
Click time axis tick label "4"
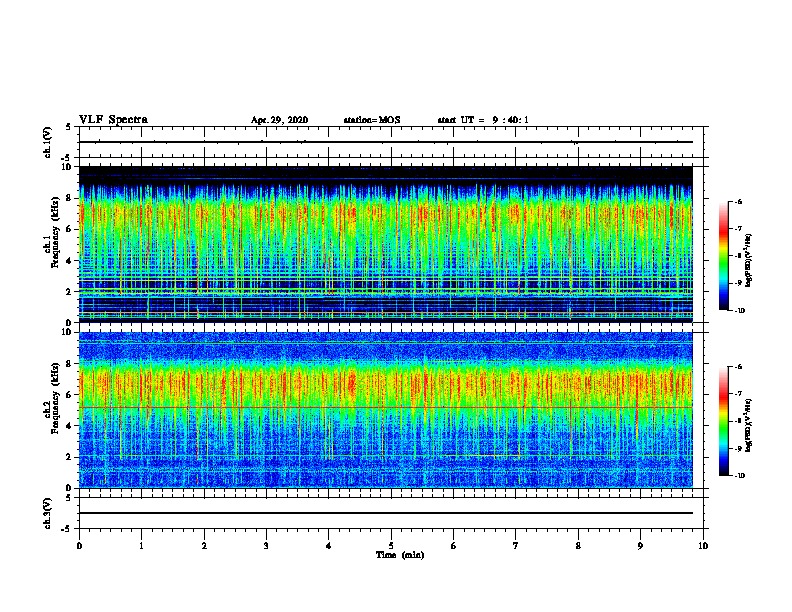329,546
